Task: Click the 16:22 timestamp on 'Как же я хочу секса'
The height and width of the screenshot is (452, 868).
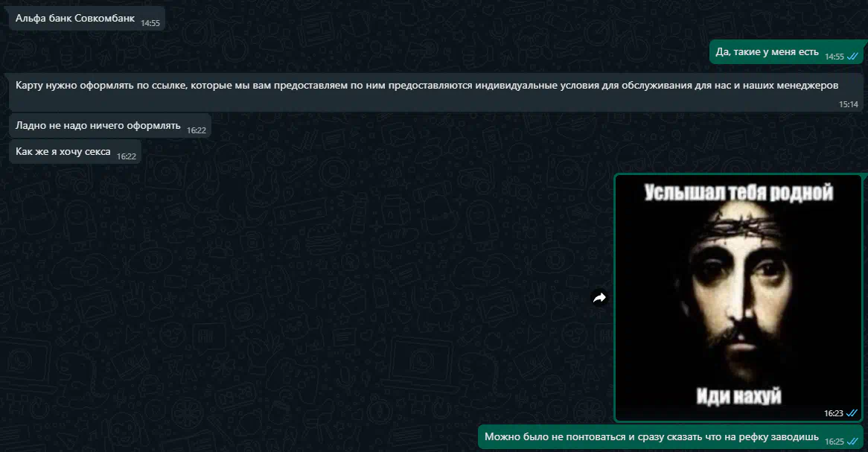Action: (127, 156)
